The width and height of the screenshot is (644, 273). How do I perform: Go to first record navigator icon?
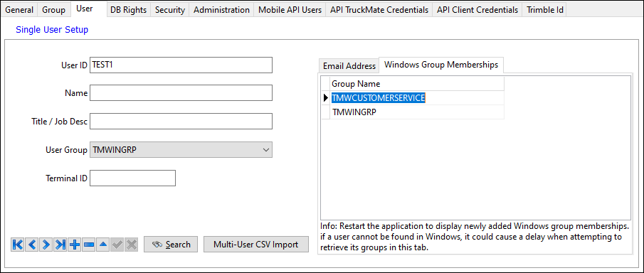pos(18,245)
